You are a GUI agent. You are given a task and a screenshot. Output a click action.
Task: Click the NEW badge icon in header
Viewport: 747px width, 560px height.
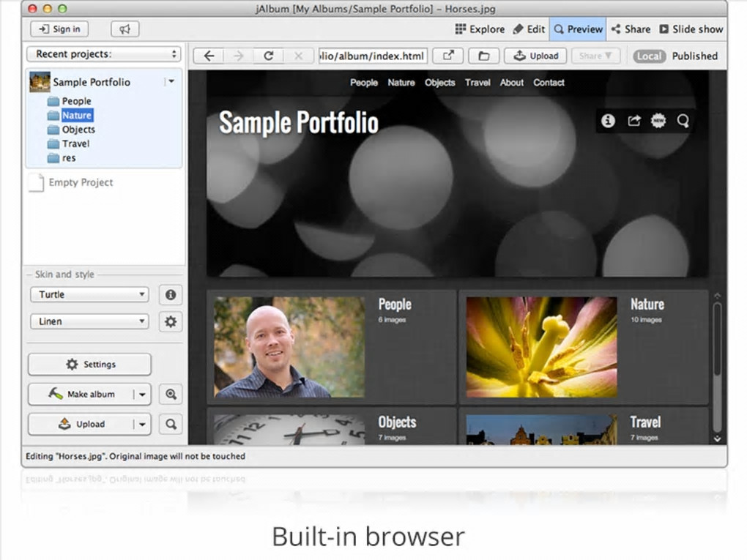(658, 121)
